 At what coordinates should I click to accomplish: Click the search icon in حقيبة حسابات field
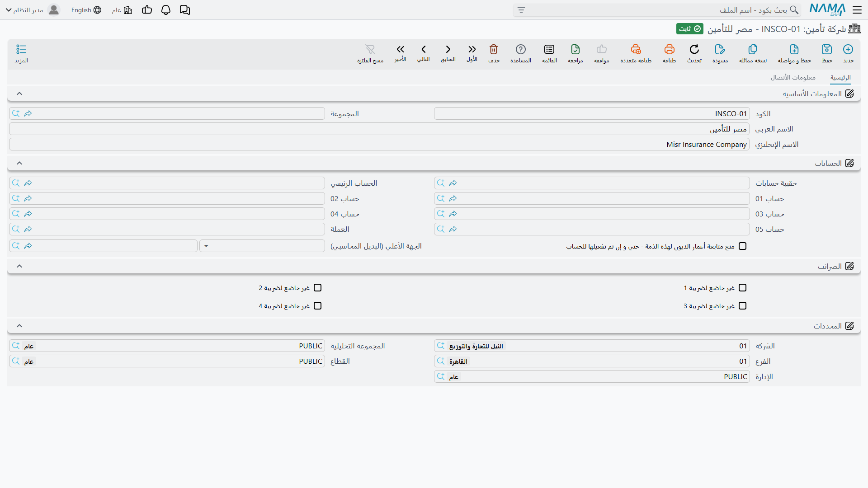pos(441,183)
